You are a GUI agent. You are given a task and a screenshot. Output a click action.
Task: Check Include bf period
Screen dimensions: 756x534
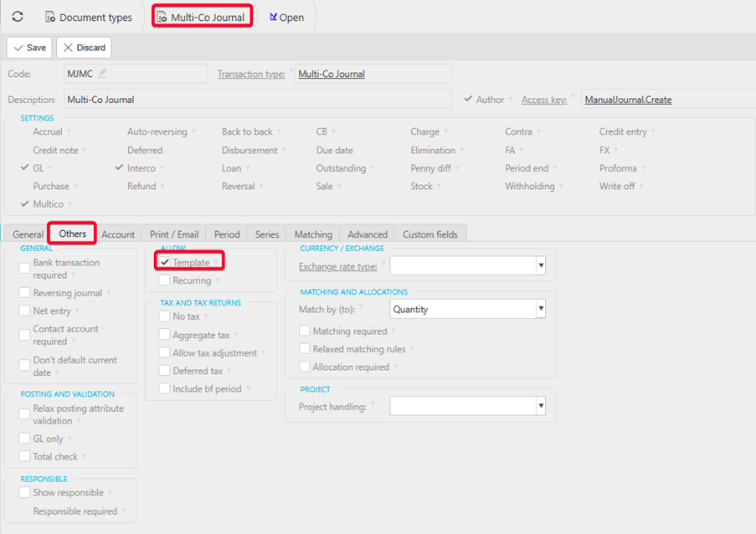(164, 388)
